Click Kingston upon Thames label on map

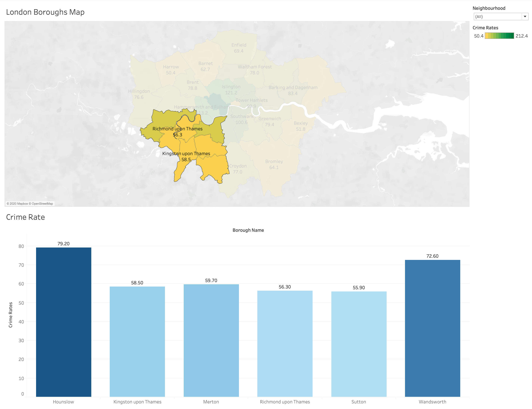(x=186, y=154)
